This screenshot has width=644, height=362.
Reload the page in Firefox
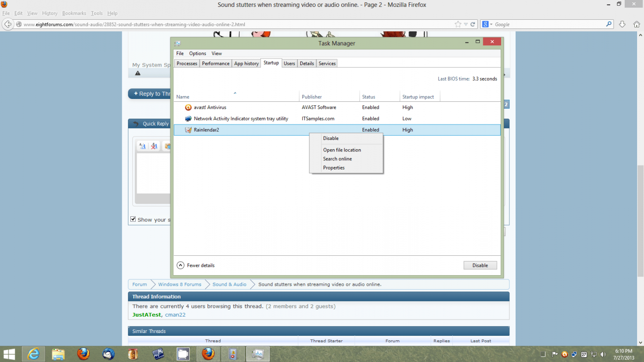(473, 24)
